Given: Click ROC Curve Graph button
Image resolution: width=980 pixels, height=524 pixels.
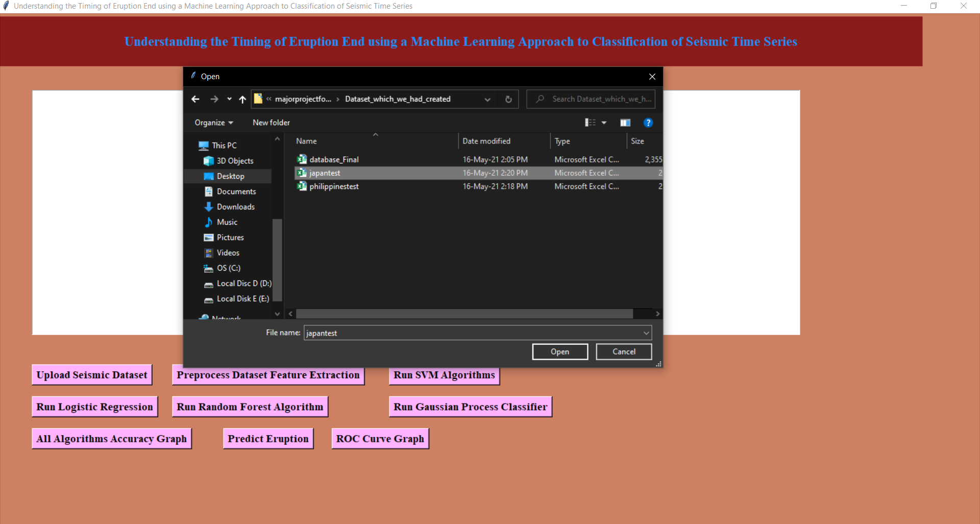Looking at the screenshot, I should pos(380,439).
